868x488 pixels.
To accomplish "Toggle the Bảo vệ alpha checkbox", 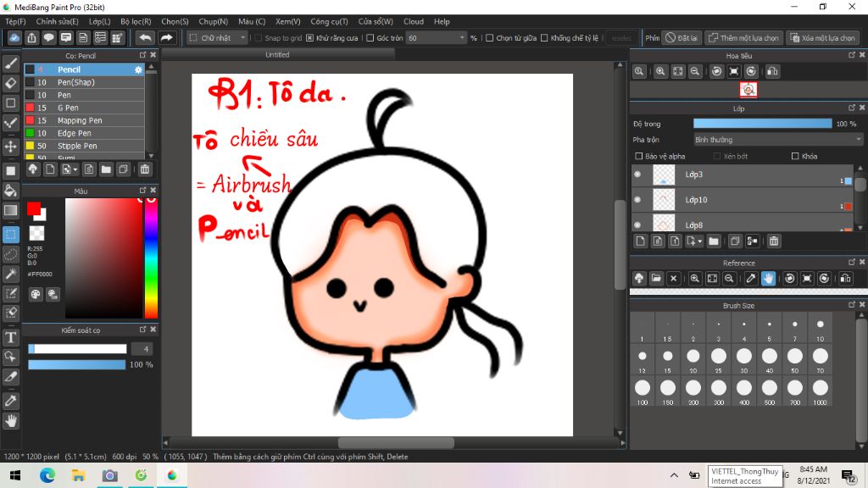I will [639, 156].
